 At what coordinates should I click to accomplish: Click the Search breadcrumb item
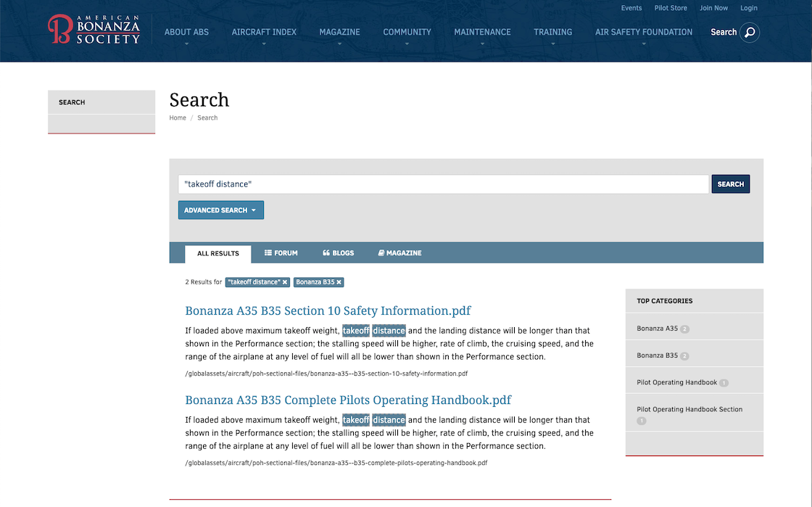click(x=207, y=118)
